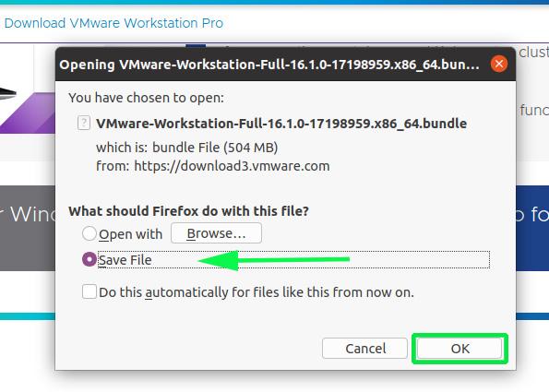The image size is (549, 392).
Task: Click the automatic handling checkbox label text
Action: point(257,292)
